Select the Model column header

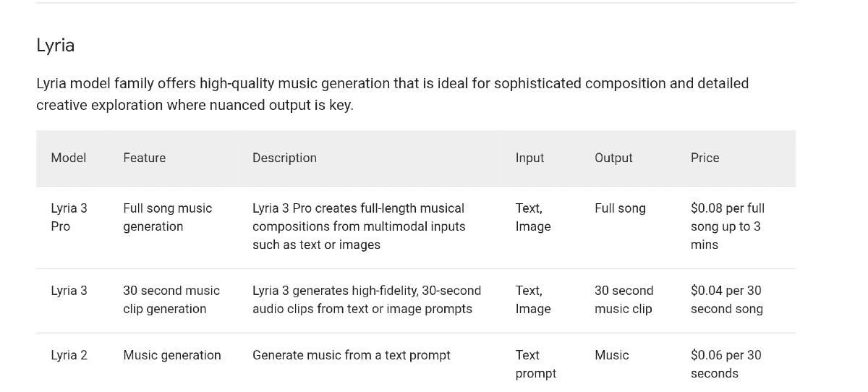(69, 158)
